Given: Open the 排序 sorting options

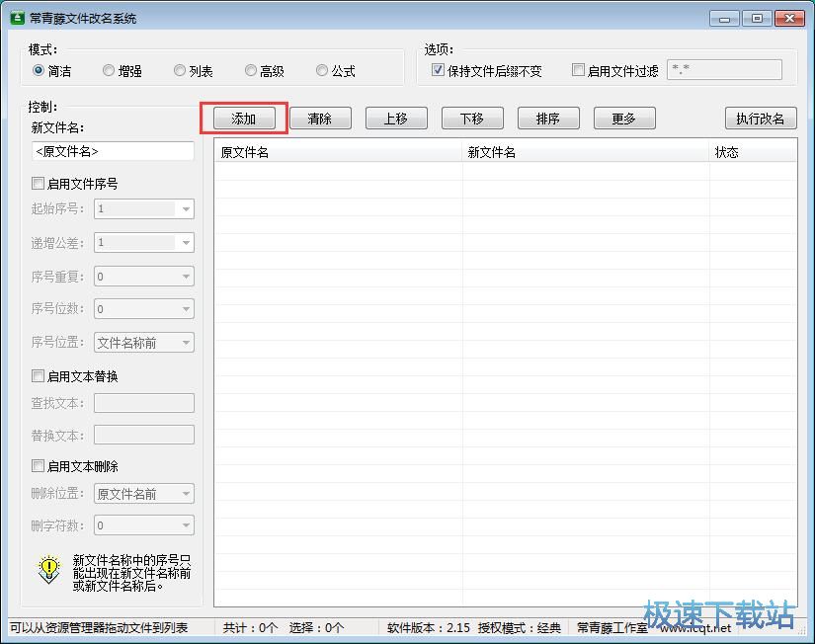Looking at the screenshot, I should [547, 118].
